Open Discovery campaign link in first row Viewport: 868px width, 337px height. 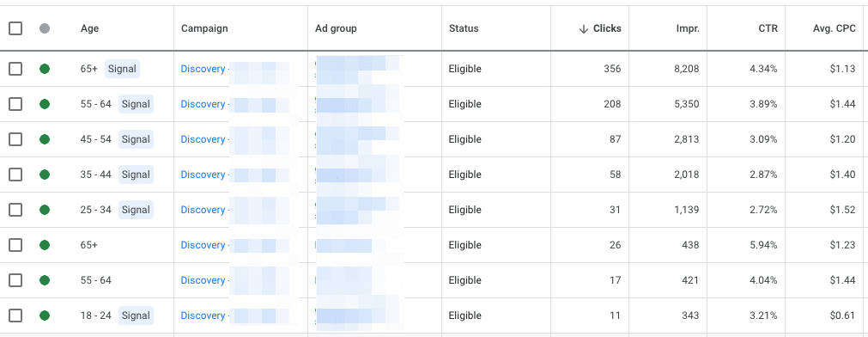point(203,69)
